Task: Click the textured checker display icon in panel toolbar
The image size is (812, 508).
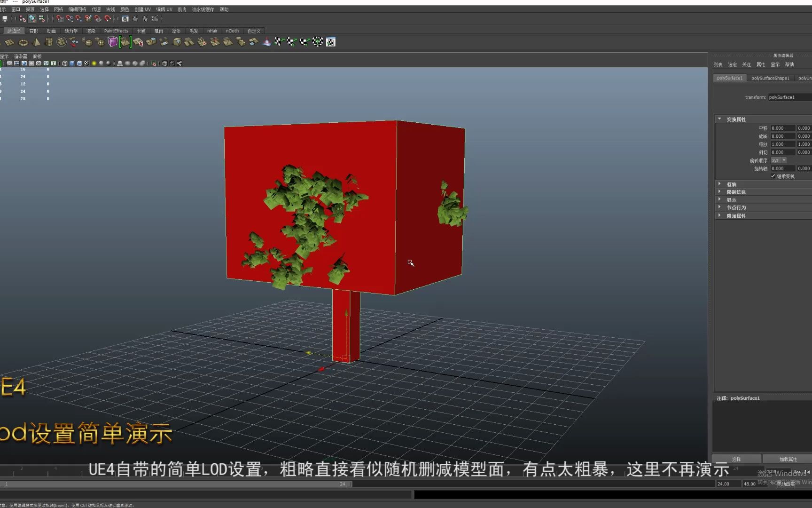Action: point(86,63)
